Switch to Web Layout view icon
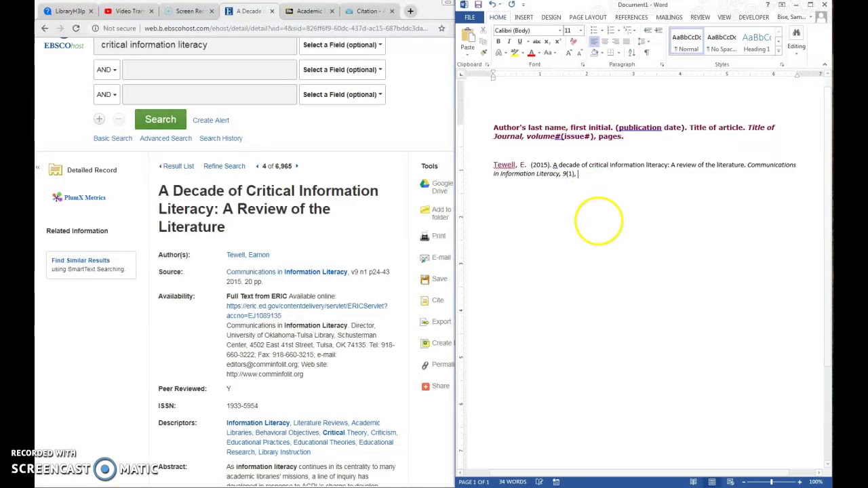Screen dimensions: 868x488 730,482
